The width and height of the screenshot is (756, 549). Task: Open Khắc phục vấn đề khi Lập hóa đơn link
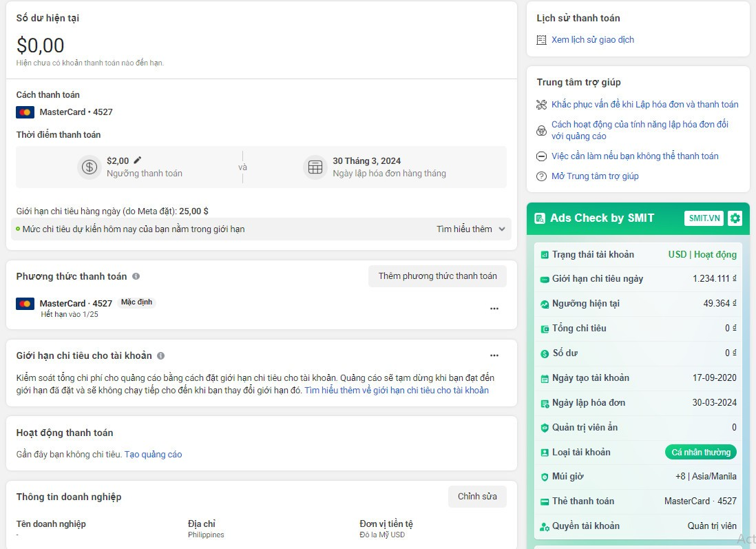coord(644,104)
